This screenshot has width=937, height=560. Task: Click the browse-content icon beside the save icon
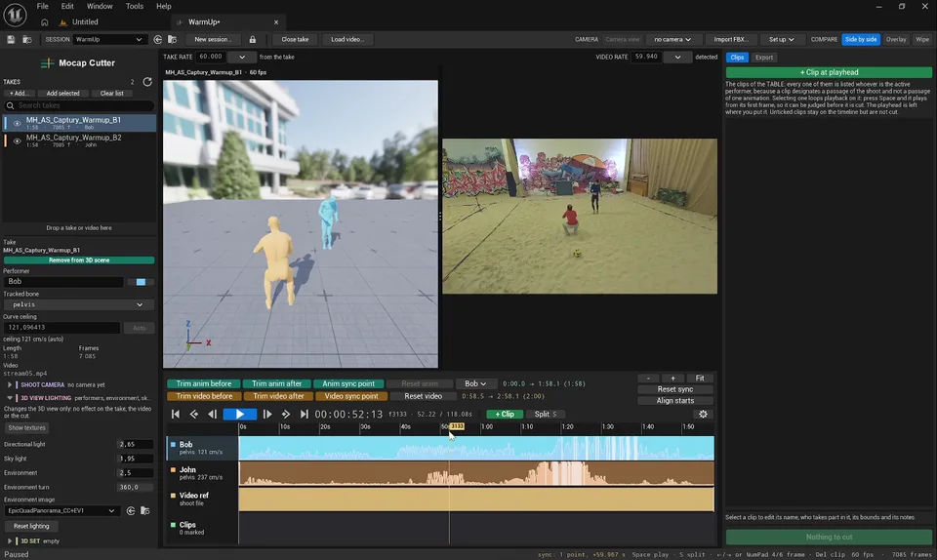coord(27,39)
